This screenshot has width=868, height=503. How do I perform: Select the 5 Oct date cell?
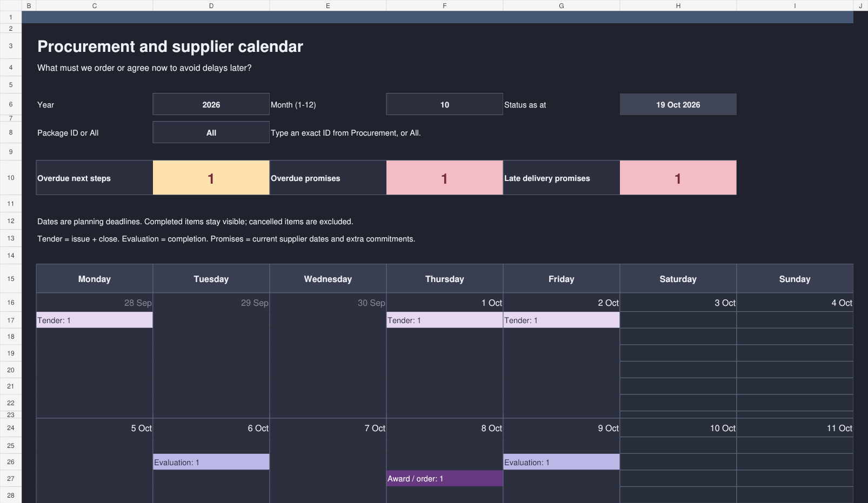(95, 428)
